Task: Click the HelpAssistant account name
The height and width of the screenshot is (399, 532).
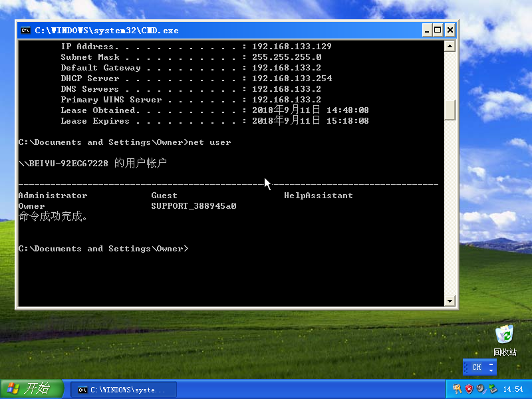Action: pos(319,196)
